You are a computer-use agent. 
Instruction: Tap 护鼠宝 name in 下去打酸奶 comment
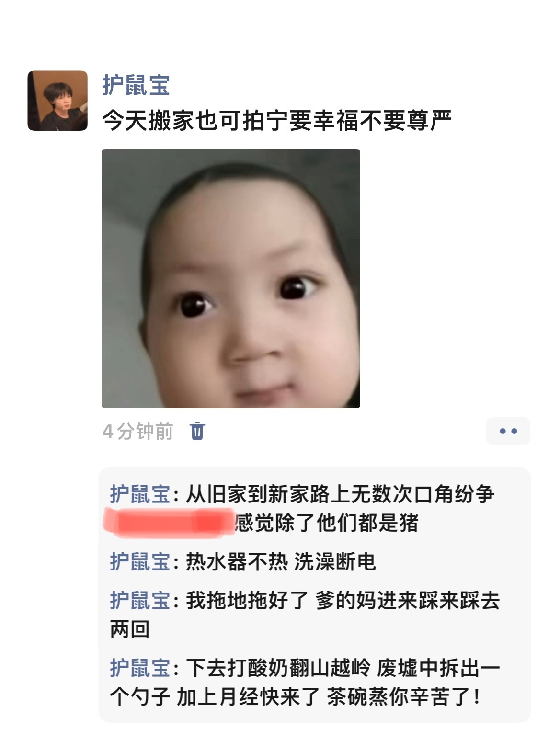[x=140, y=668]
